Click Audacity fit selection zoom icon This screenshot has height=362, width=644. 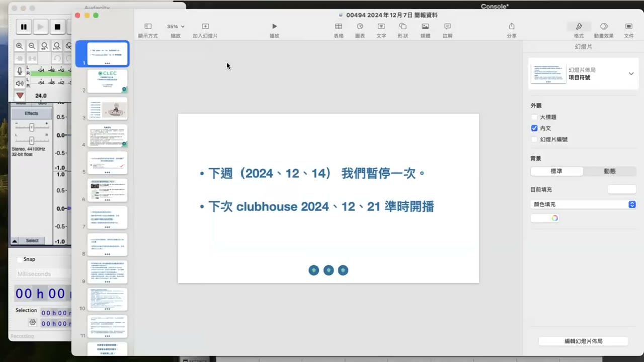click(44, 46)
